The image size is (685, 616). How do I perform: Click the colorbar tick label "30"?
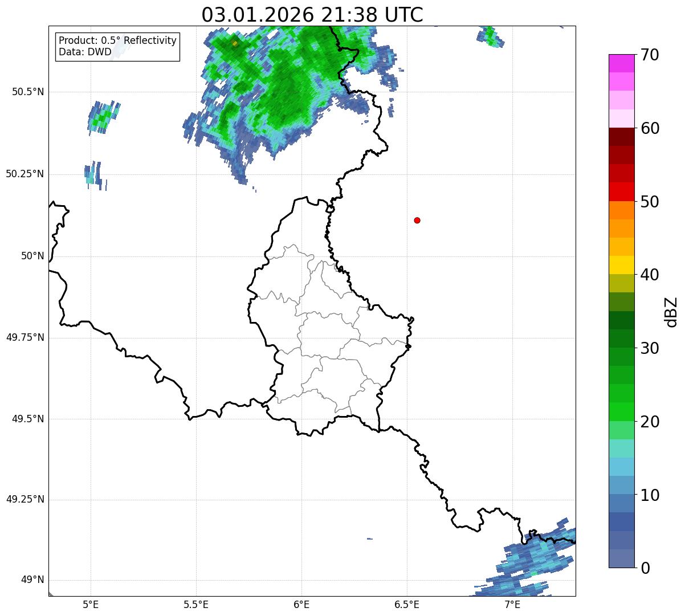tap(650, 348)
